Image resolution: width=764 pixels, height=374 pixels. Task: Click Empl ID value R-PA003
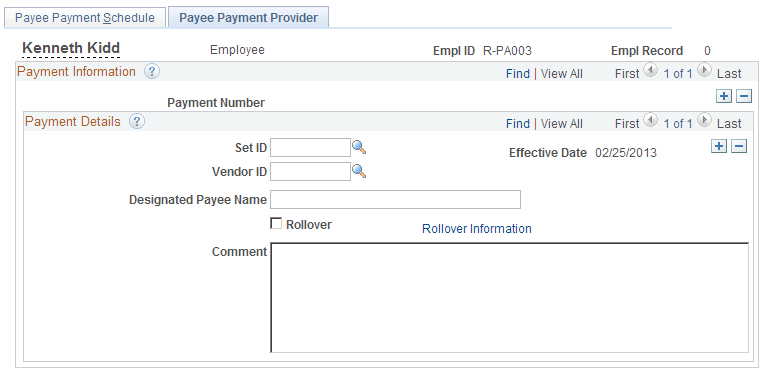507,51
